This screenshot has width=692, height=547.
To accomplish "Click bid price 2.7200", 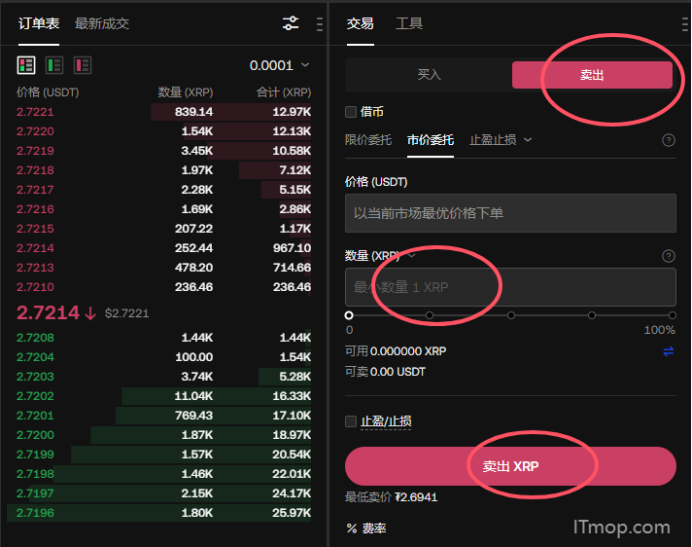I will pos(35,435).
